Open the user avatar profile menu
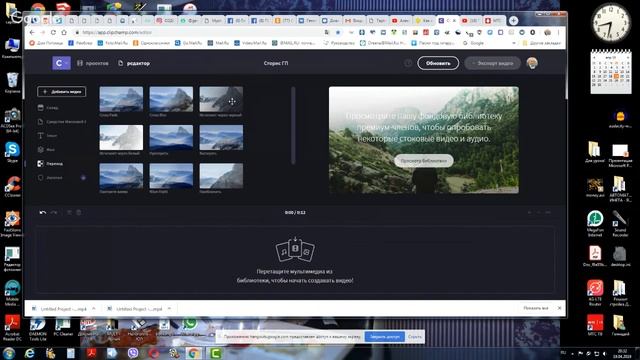Viewport: 640px width, 360px height. (x=532, y=63)
